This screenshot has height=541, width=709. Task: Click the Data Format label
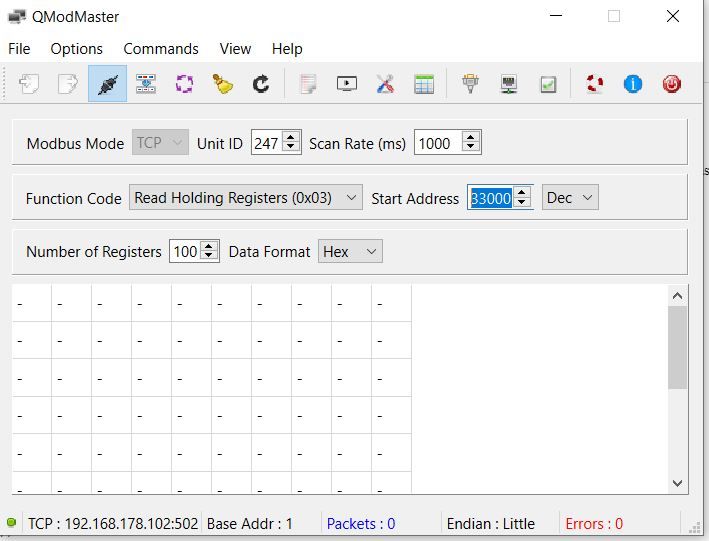269,252
